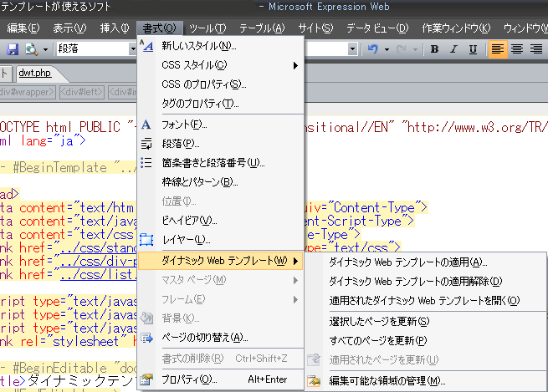
Task: Expand the Undo history dropdown arrow
Action: click(x=387, y=49)
